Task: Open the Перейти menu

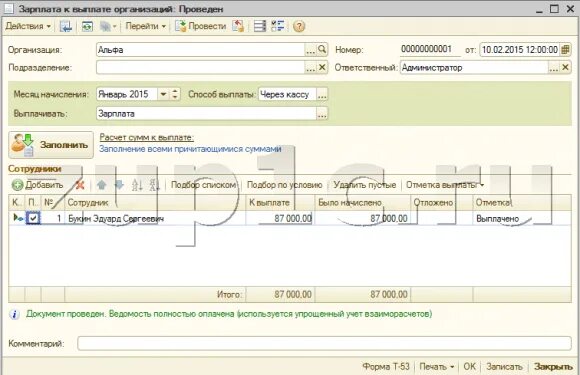Action: (x=145, y=26)
